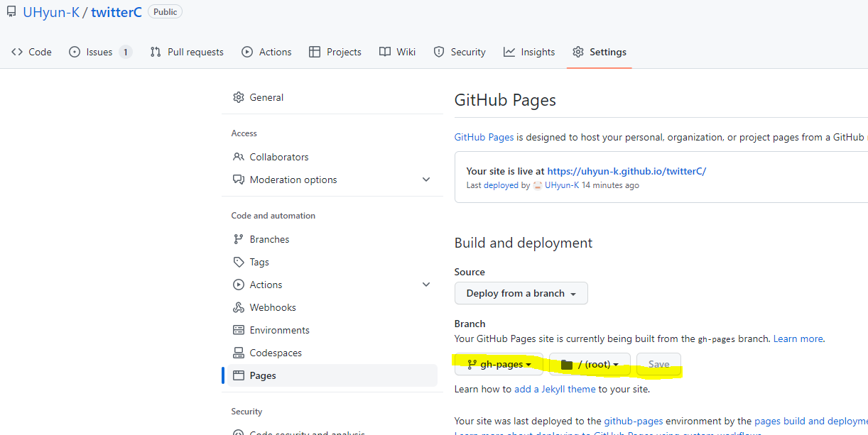Open the Wiki tab

coord(398,52)
